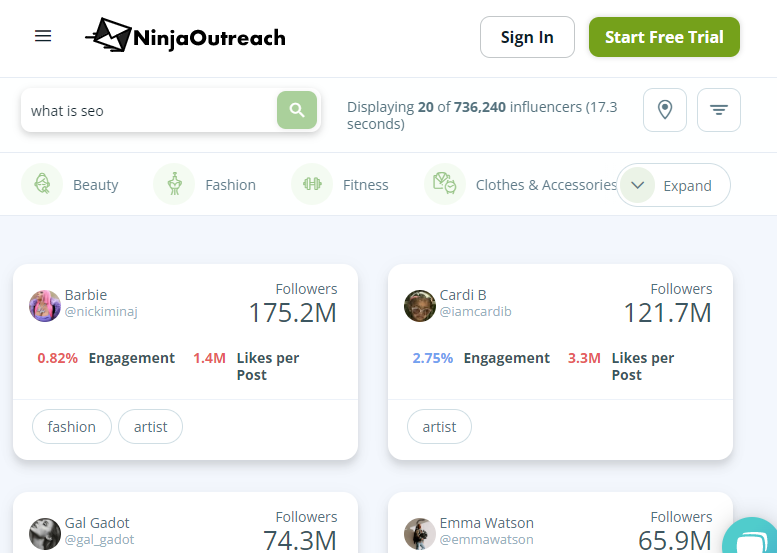777x553 pixels.
Task: Open Emma Watson's profile name
Action: click(x=486, y=523)
